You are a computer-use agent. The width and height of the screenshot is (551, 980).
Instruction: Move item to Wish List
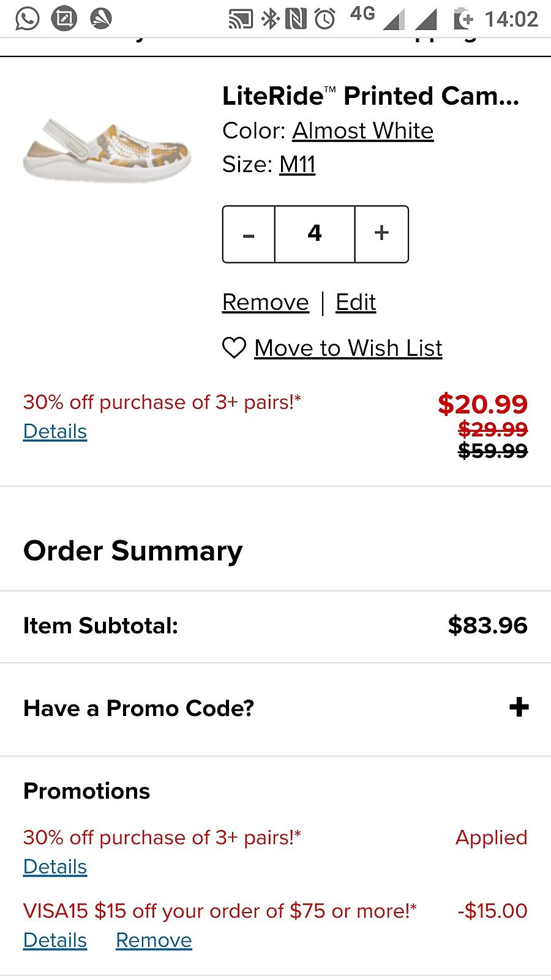click(x=348, y=349)
